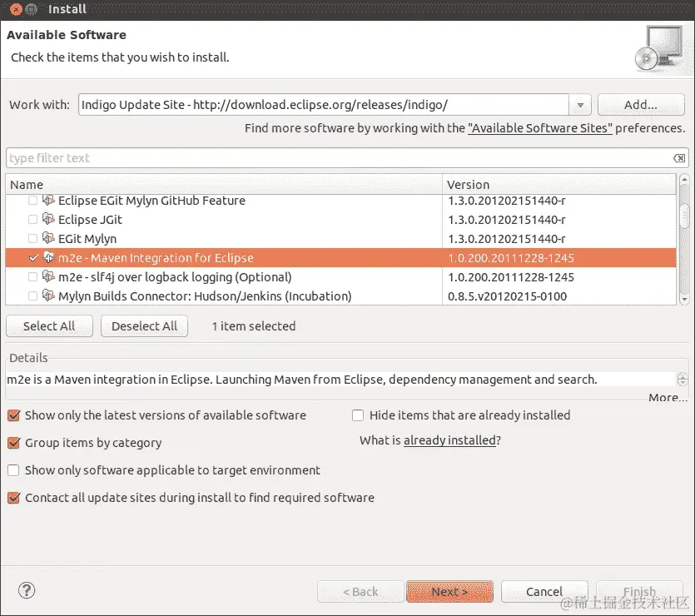Screen dimensions: 695x616
Task: Enable Hide items that are already installed
Action: [x=358, y=415]
